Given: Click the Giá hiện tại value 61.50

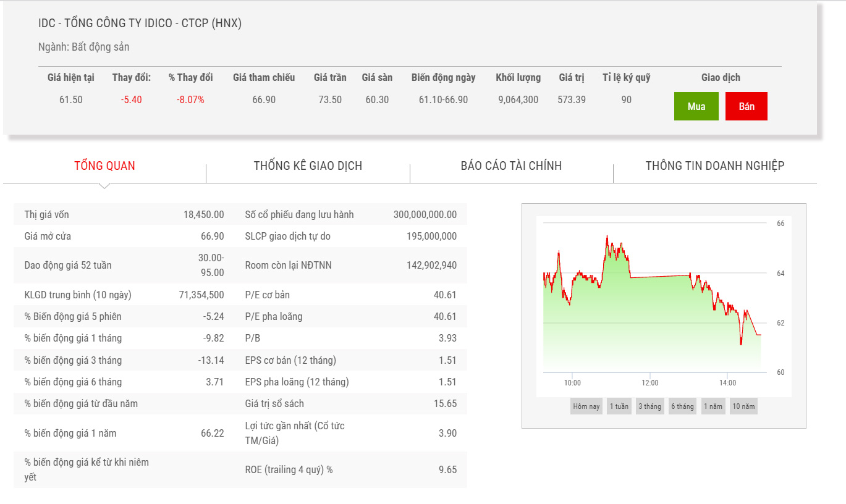Looking at the screenshot, I should tap(70, 99).
